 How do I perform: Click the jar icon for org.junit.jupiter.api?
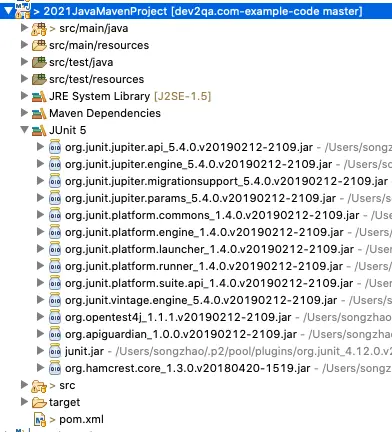(55, 147)
